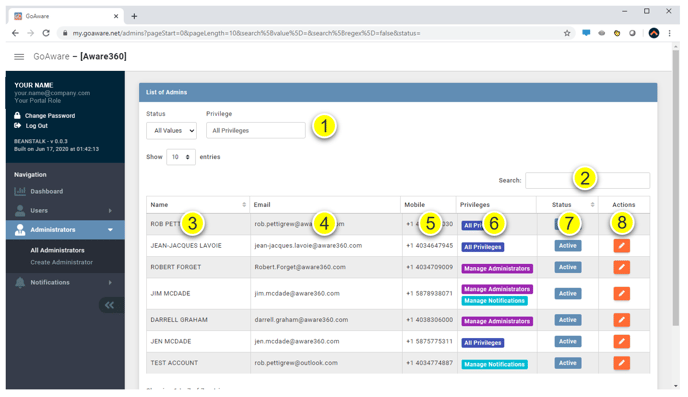The height and width of the screenshot is (397, 688).
Task: Select Administrators in the navigation
Action: tap(65, 230)
